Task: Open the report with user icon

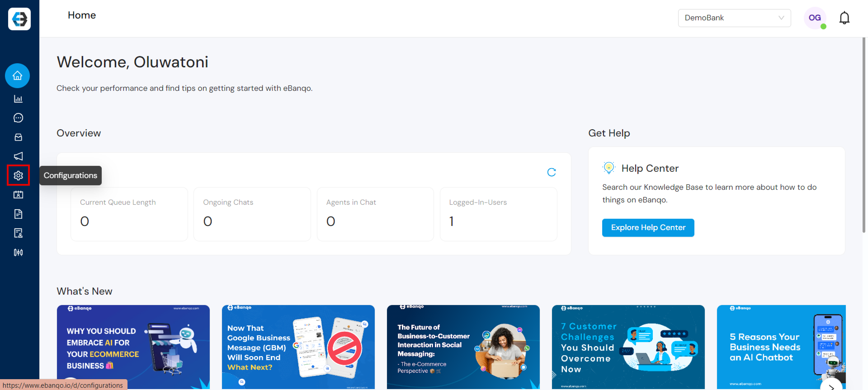Action: coord(18,233)
